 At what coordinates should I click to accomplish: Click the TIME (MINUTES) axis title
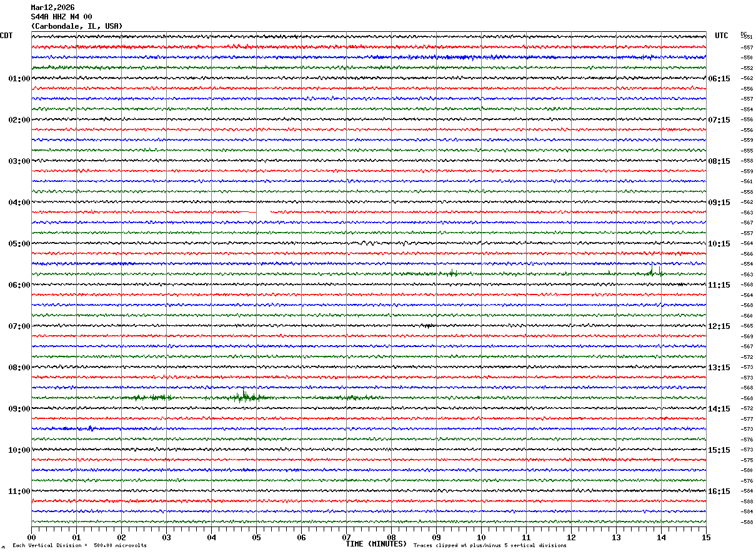(376, 544)
